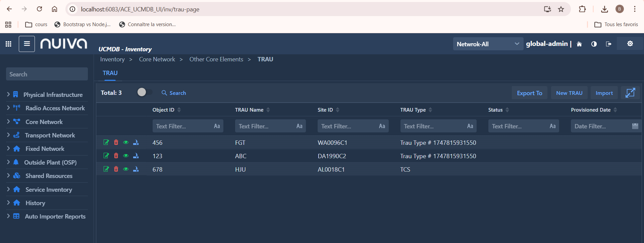The width and height of the screenshot is (644, 243).
Task: Click the expand fullscreen table icon
Action: point(630,93)
